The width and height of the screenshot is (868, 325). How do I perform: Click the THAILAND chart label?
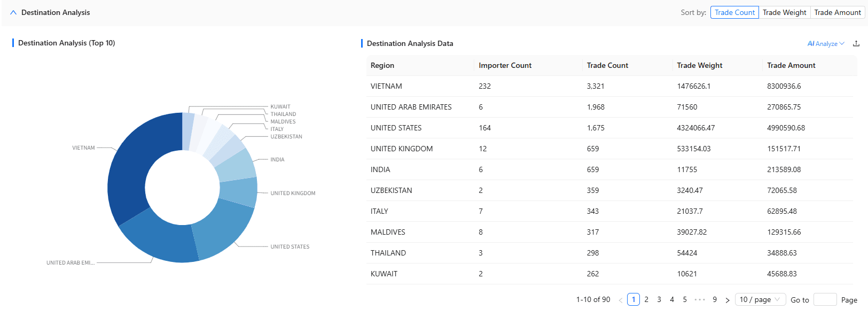click(x=283, y=114)
